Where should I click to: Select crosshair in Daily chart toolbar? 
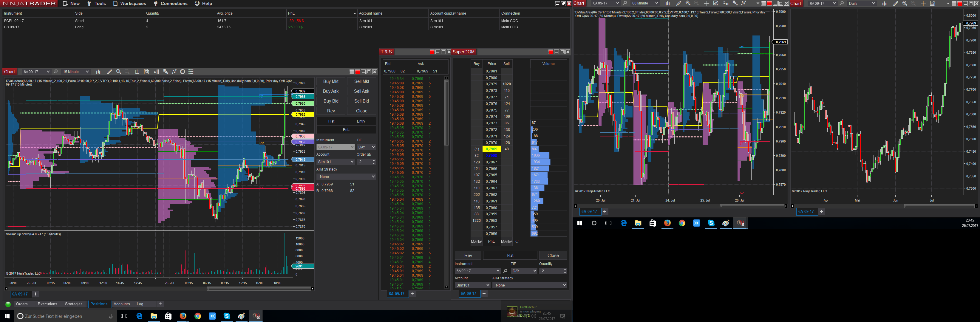click(x=923, y=3)
